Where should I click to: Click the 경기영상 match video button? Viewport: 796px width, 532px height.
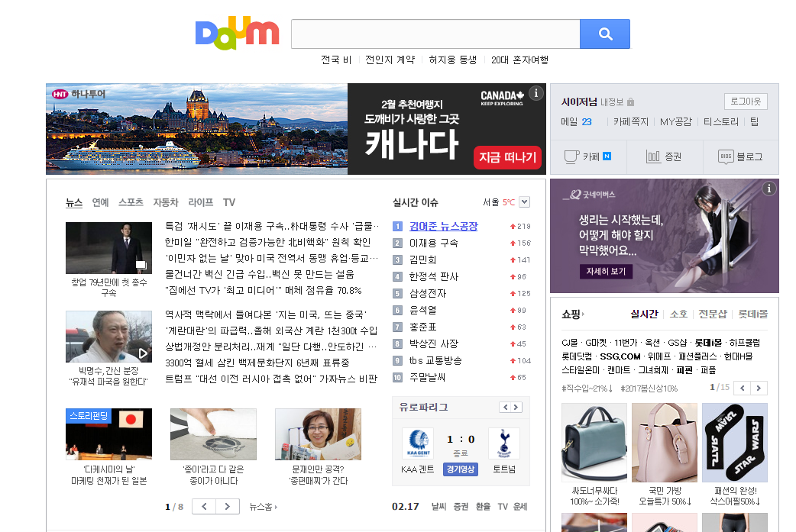[x=460, y=469]
